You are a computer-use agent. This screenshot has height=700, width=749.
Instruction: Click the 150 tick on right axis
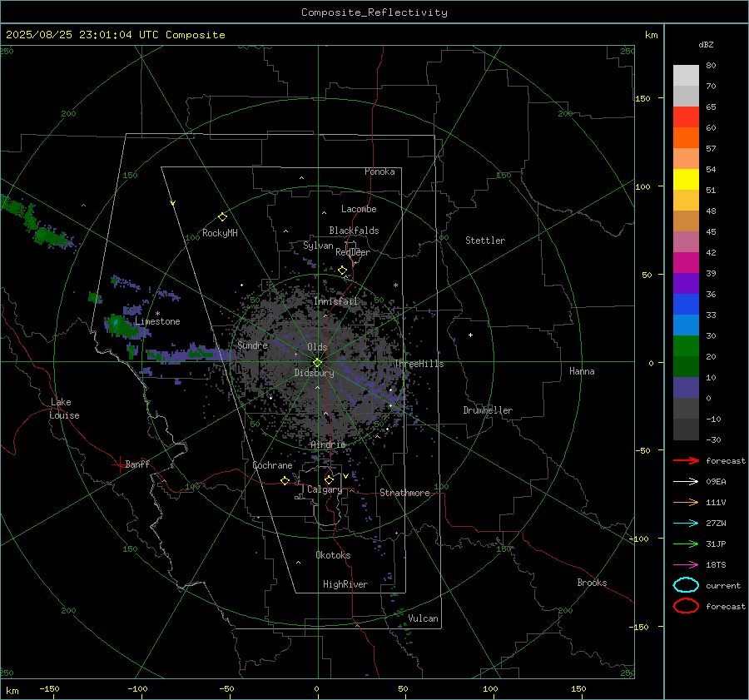coord(642,98)
